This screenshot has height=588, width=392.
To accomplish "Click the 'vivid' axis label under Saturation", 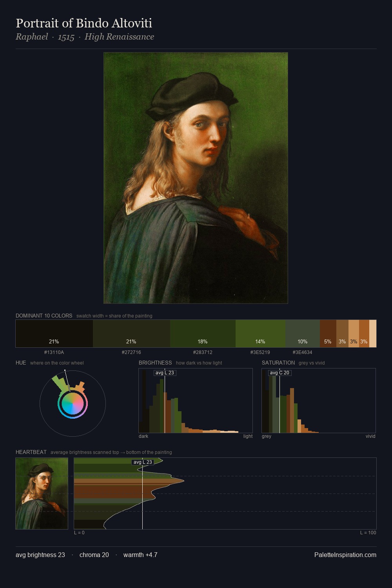I will (x=370, y=436).
